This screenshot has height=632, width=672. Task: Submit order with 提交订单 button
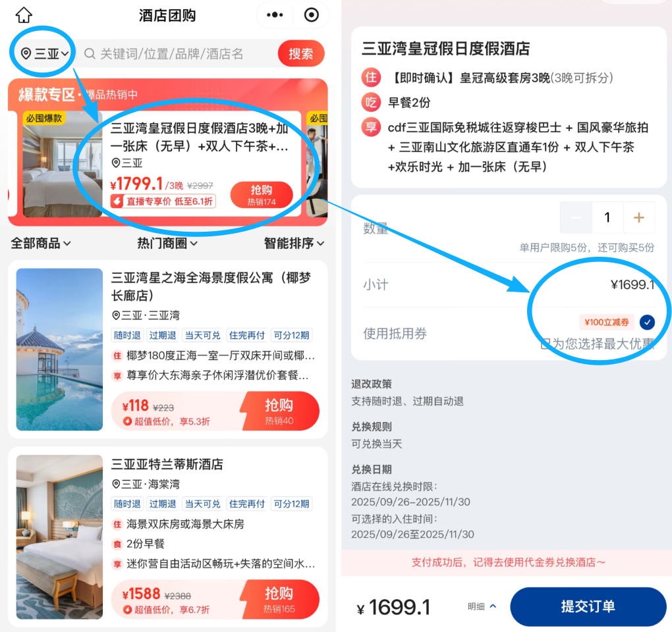click(588, 606)
